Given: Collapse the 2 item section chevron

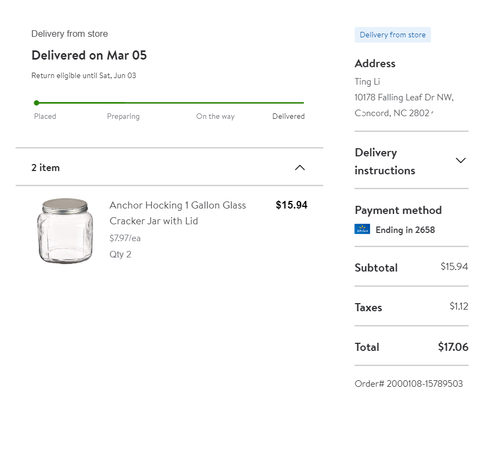Looking at the screenshot, I should [300, 167].
